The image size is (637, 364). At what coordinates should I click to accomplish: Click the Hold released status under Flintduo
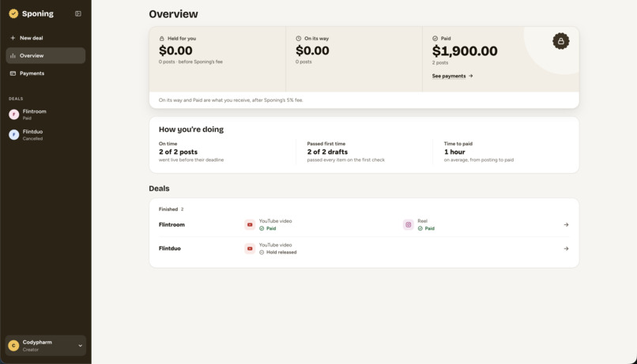(278, 253)
